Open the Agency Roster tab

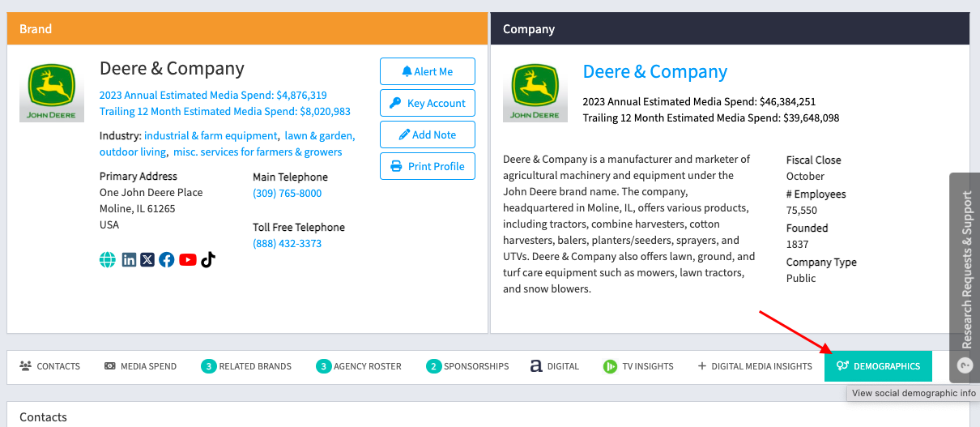coord(359,366)
